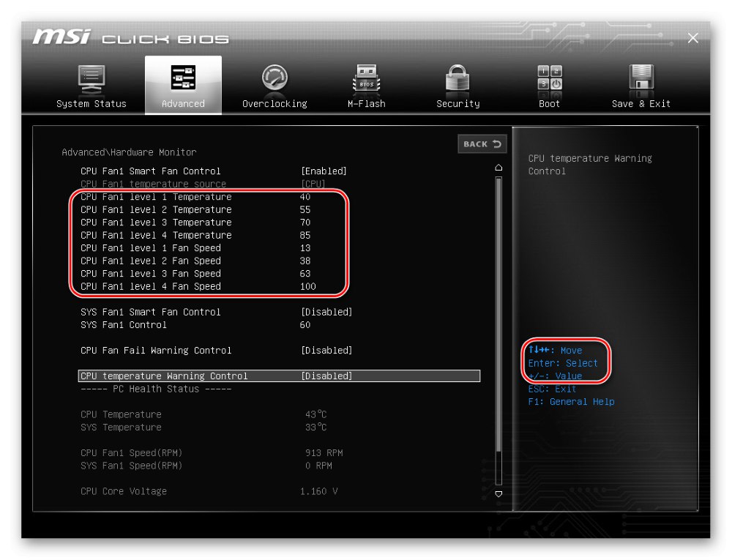Click the CPU Temperature 43°C reading
732x560 pixels.
point(315,414)
